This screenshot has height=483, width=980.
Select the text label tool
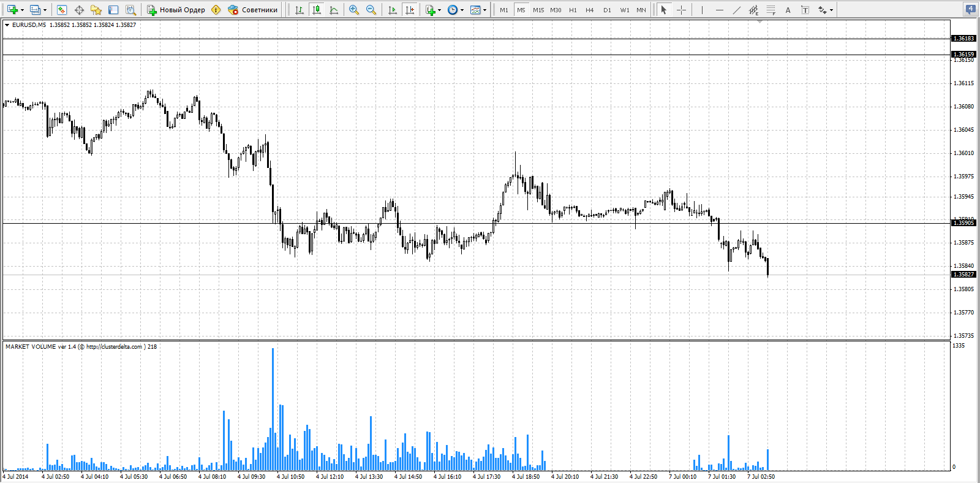tap(788, 10)
